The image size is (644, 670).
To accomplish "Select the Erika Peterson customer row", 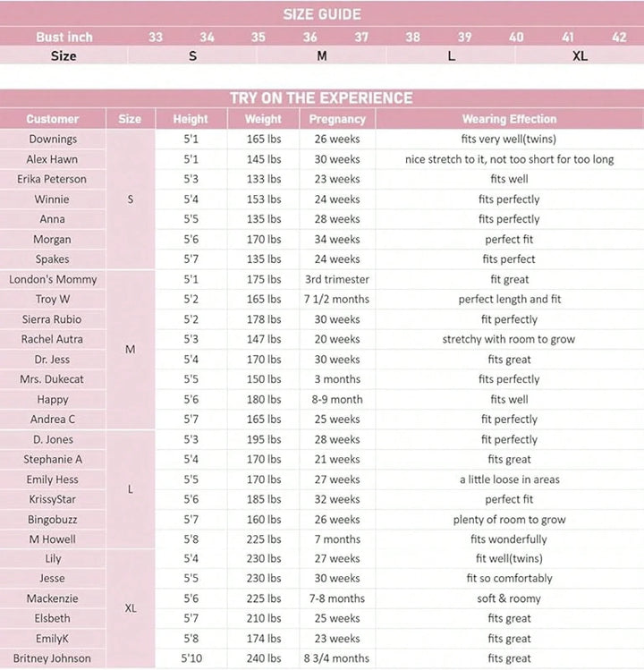I will pyautogui.click(x=53, y=179).
